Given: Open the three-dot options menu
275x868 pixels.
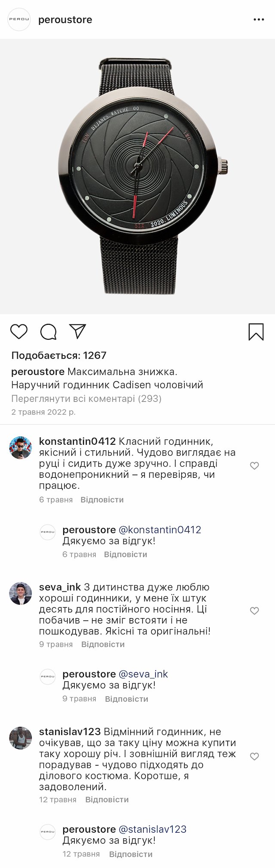Looking at the screenshot, I should (x=259, y=20).
